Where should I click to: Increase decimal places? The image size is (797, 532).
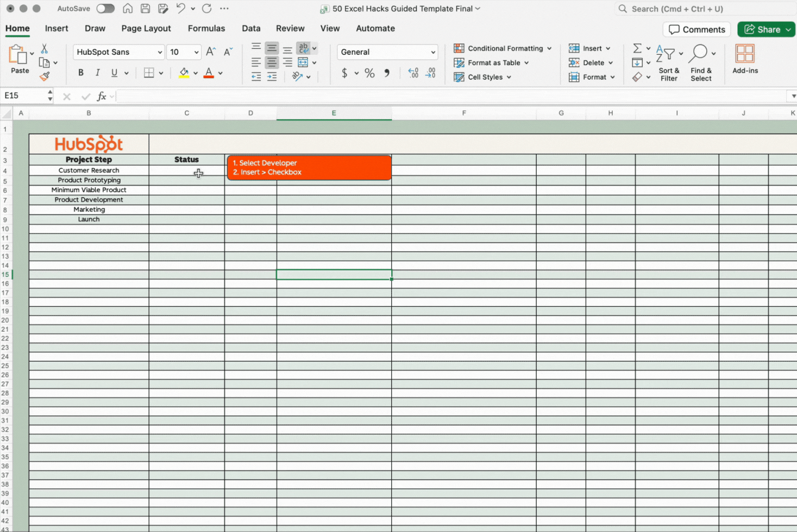click(412, 73)
